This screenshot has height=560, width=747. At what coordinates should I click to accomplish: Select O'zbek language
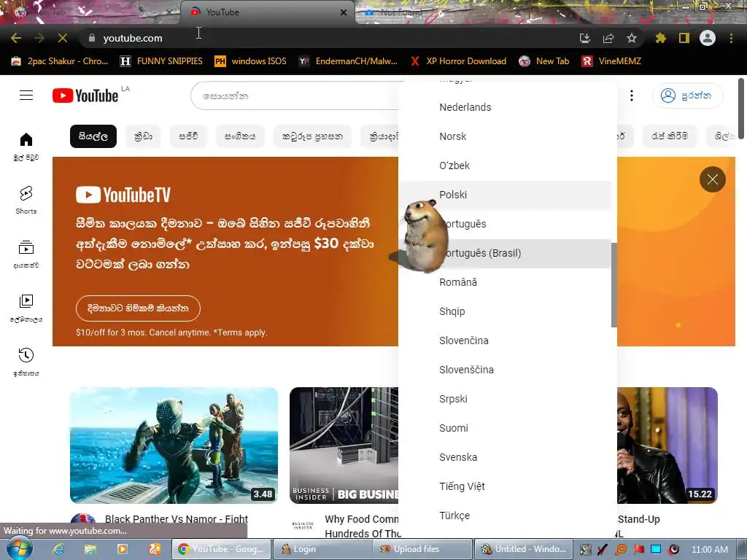point(505,166)
